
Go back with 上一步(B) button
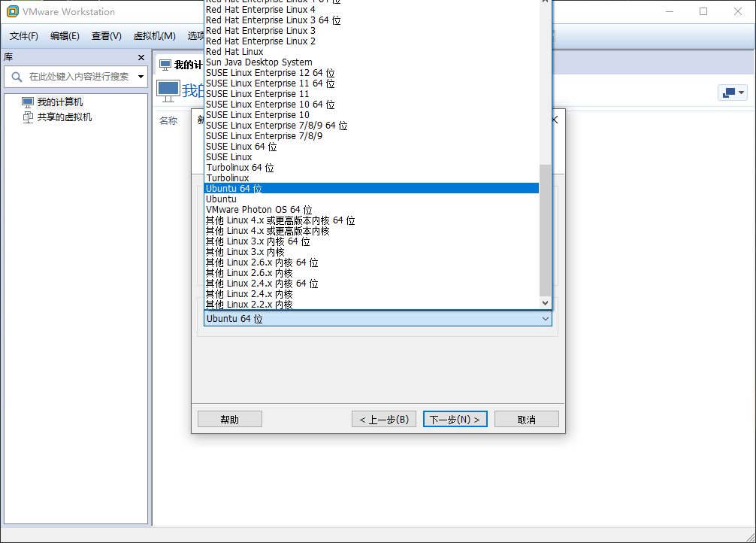(384, 420)
